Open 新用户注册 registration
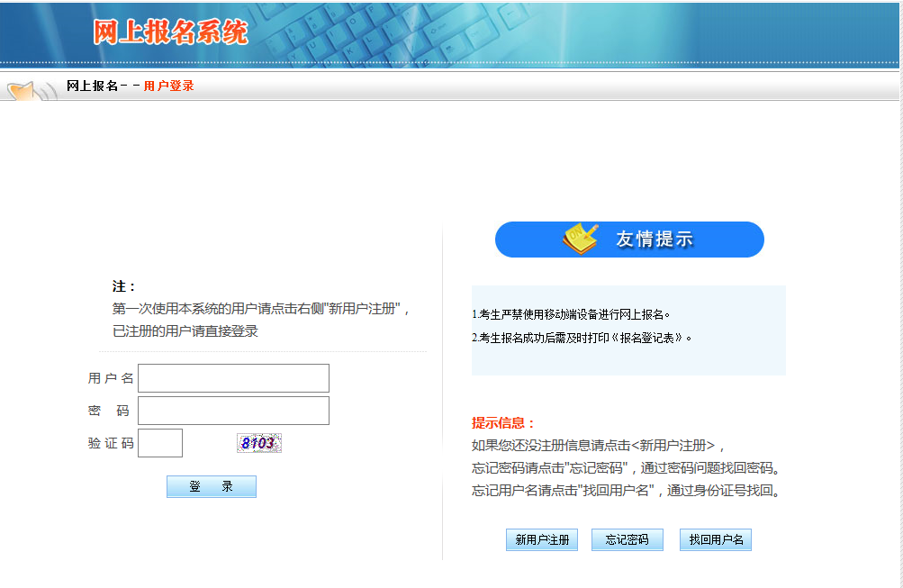The image size is (903, 588). click(x=542, y=540)
